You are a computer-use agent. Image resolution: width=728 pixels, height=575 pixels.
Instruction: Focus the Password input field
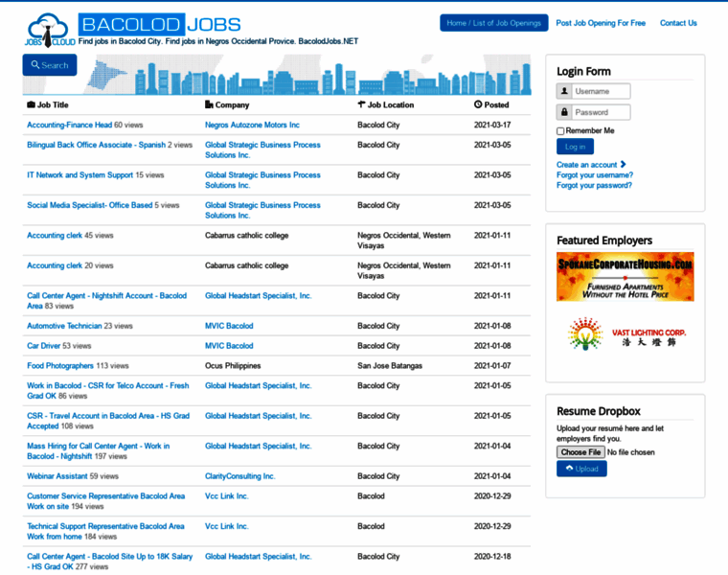(601, 112)
